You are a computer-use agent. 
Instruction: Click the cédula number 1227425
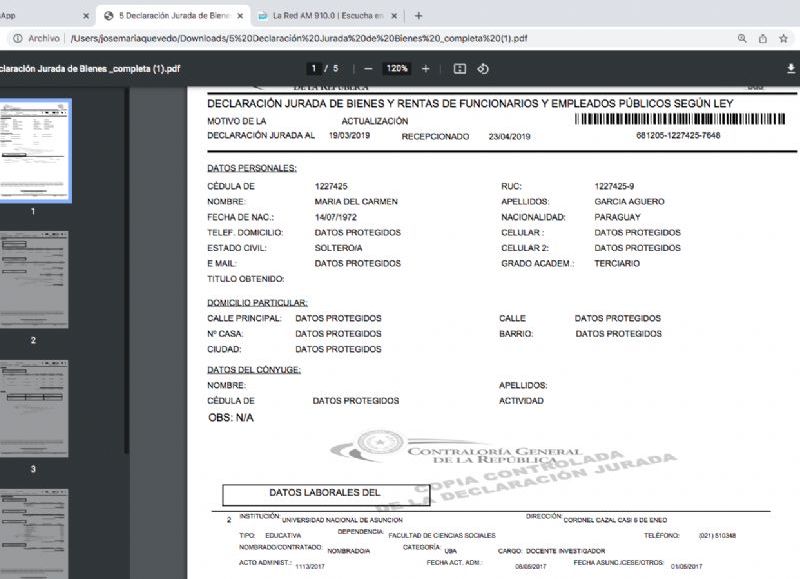pyautogui.click(x=331, y=186)
